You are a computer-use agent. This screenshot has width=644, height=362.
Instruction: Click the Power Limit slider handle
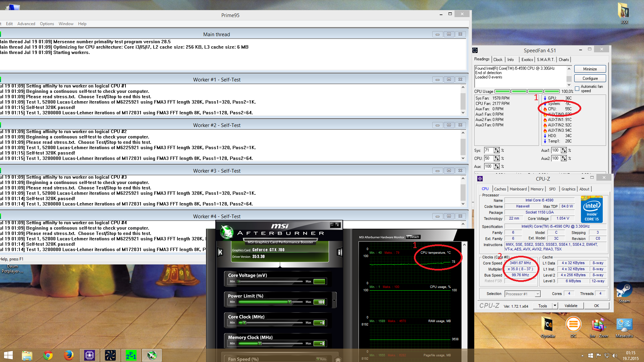point(289,302)
